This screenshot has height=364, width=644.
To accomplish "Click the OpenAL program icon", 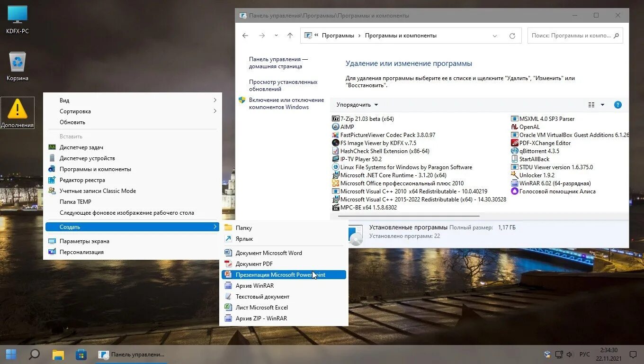I will pyautogui.click(x=515, y=127).
